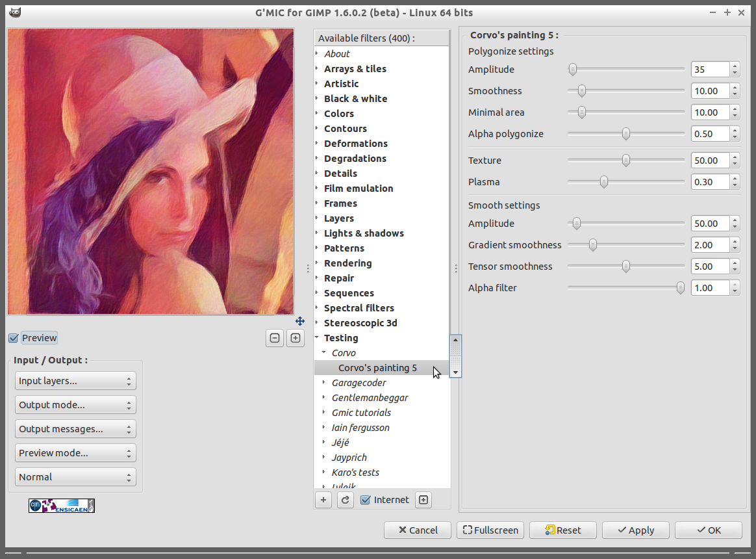
Task: Select the About entry in the filter list
Action: click(336, 53)
